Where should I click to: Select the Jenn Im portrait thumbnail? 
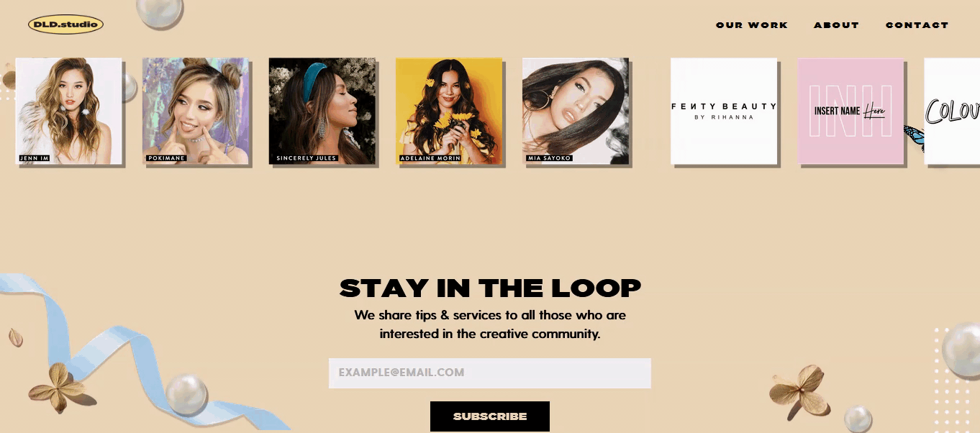[x=68, y=111]
